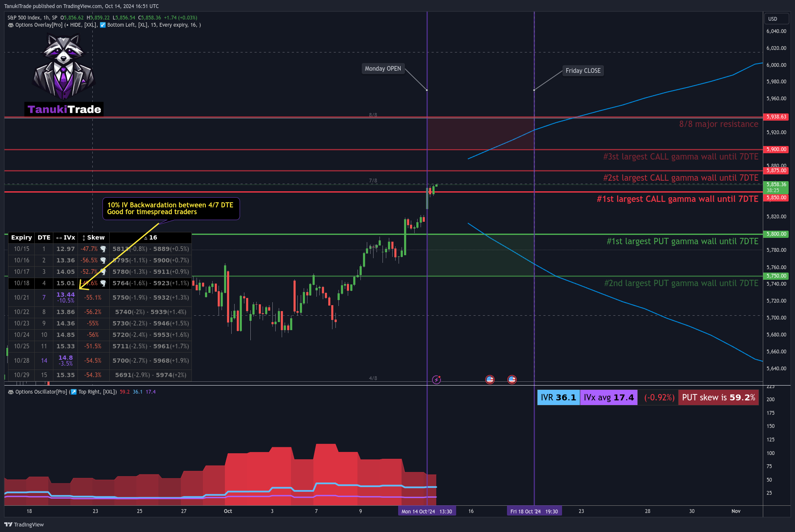Click the TradingView logo at bottom left

click(24, 524)
